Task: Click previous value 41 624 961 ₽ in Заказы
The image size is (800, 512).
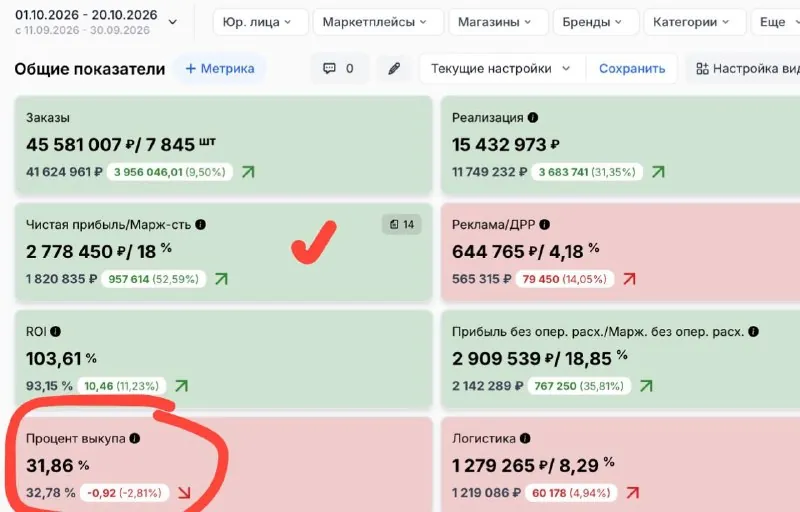Action: click(x=64, y=172)
